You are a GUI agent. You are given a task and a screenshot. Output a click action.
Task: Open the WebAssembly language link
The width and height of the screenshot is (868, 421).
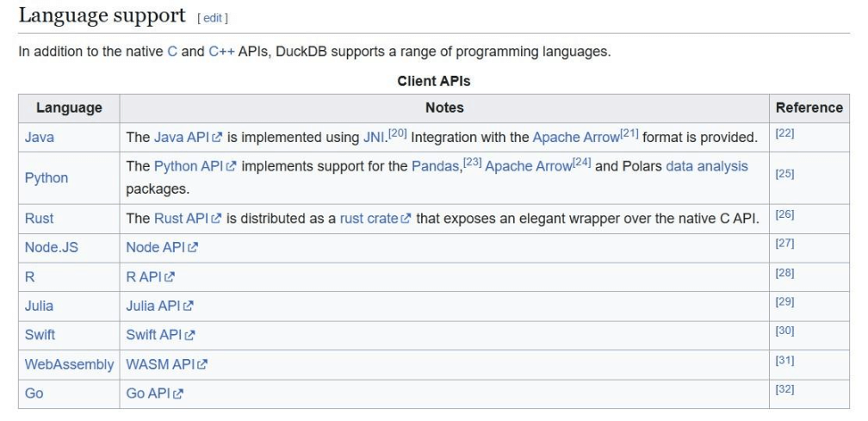[69, 364]
